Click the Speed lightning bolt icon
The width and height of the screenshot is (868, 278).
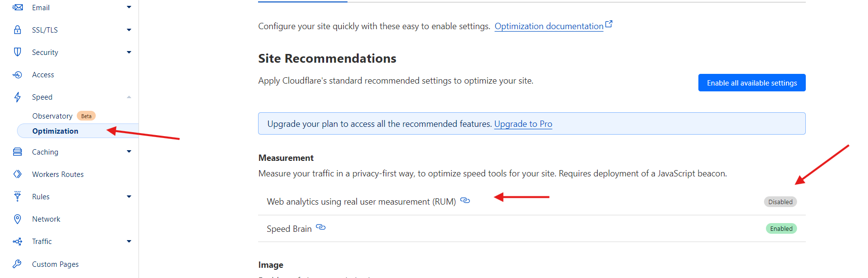coord(17,97)
